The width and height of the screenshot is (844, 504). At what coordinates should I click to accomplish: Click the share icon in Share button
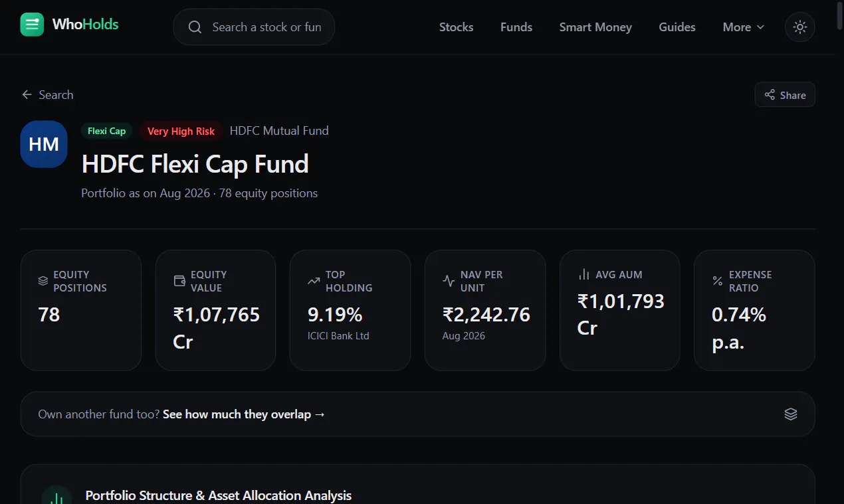tap(770, 95)
